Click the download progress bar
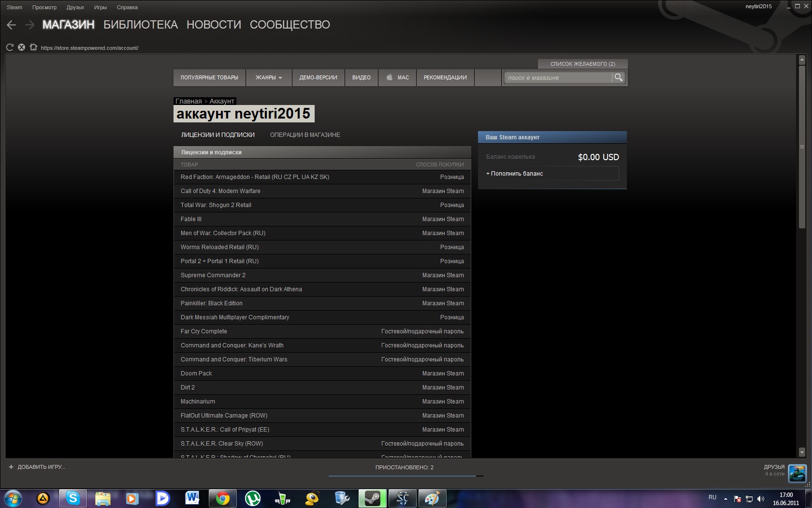812x508 pixels. tap(406, 476)
